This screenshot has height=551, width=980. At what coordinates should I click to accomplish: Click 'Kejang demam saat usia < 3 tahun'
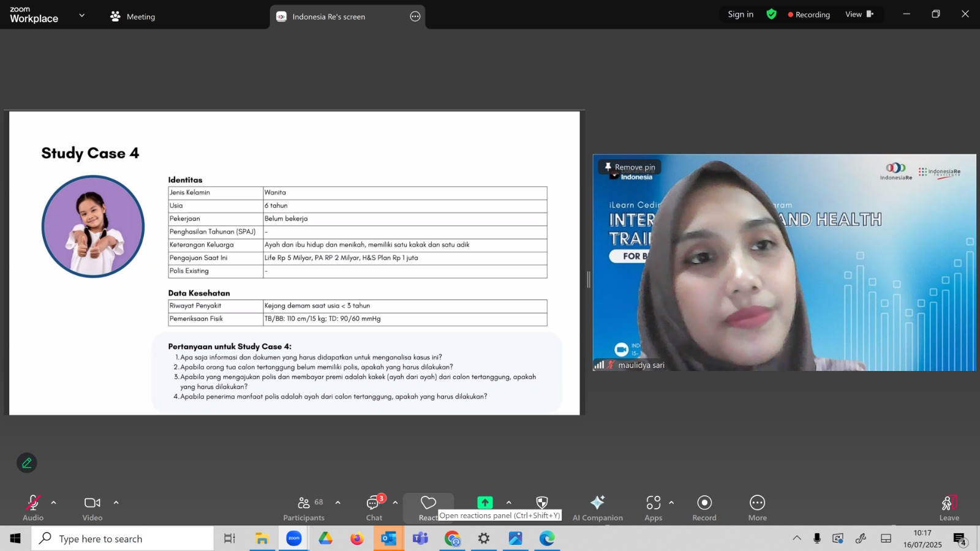point(317,305)
